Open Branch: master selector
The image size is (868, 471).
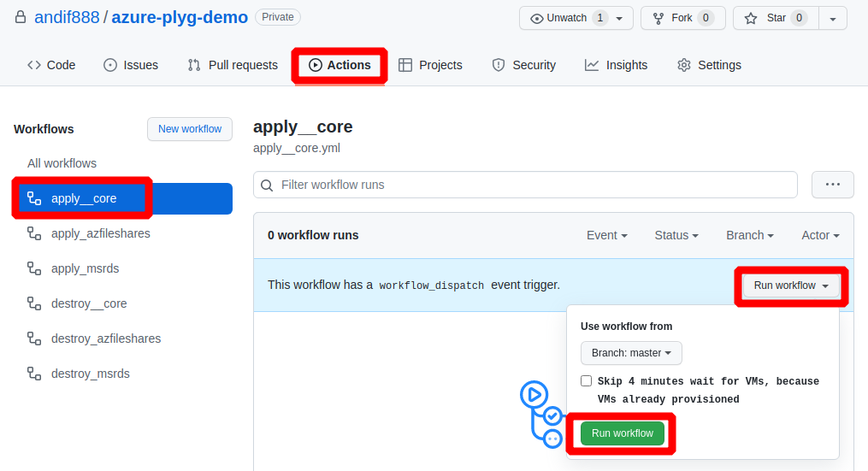coord(631,353)
